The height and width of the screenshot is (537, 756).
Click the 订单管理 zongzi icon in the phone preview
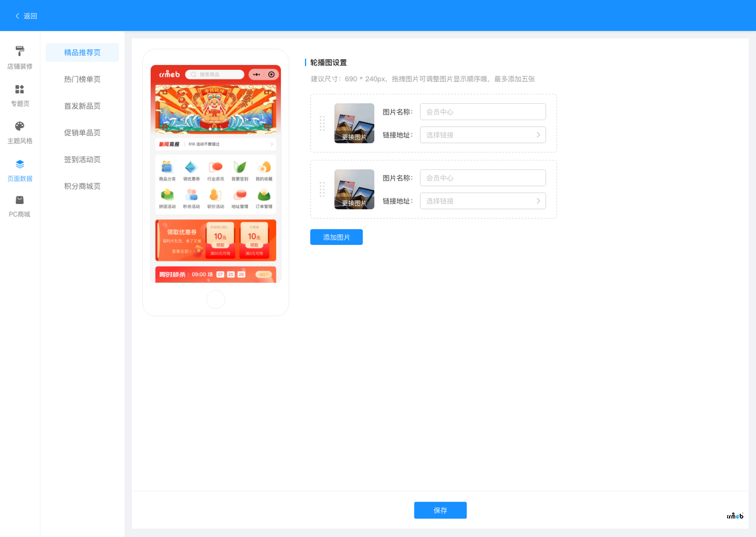click(264, 195)
